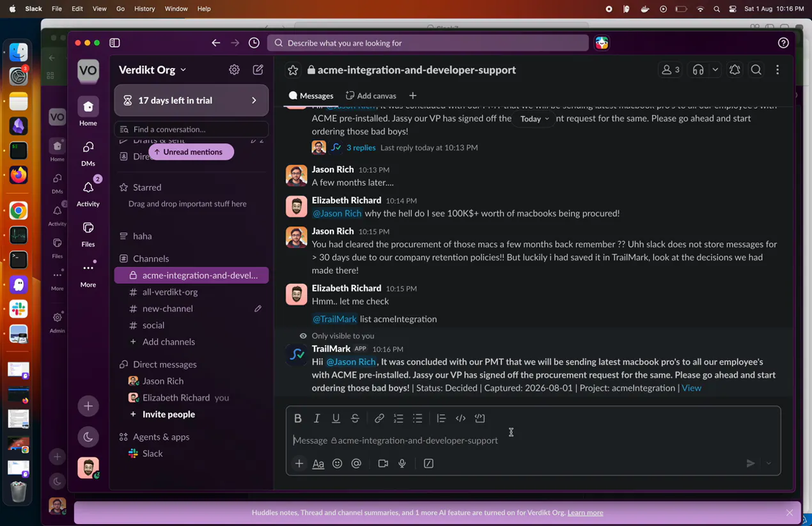Hide formatting with the Aa button
Viewport: 812px width, 526px height.
(x=318, y=463)
